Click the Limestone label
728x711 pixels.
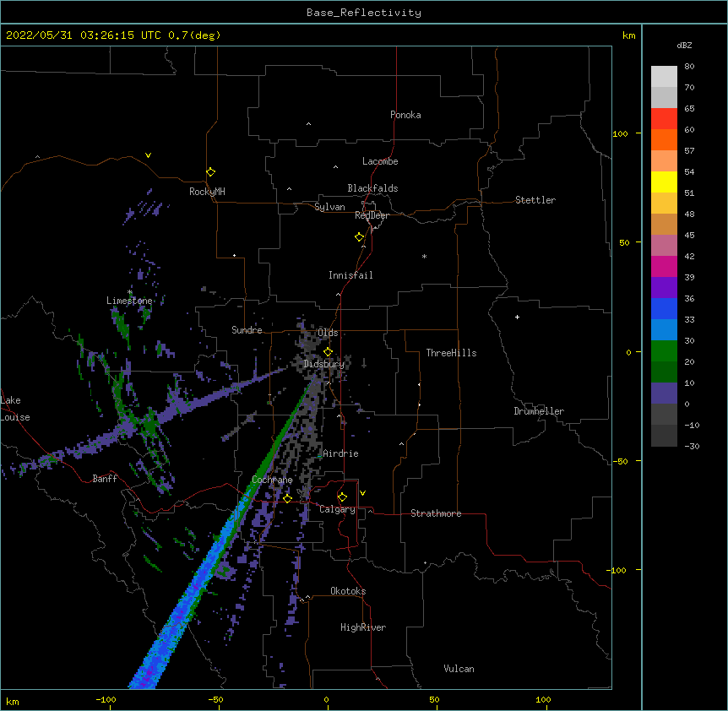pos(129,301)
